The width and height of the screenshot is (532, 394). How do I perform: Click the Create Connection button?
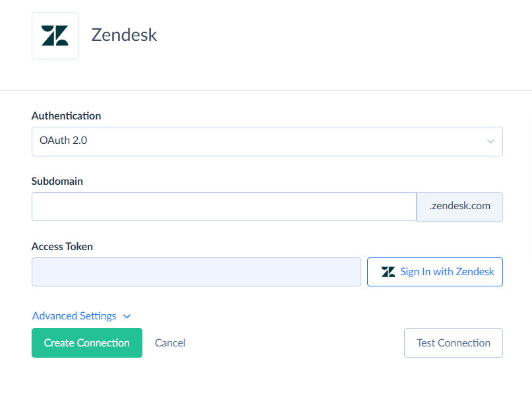click(86, 343)
